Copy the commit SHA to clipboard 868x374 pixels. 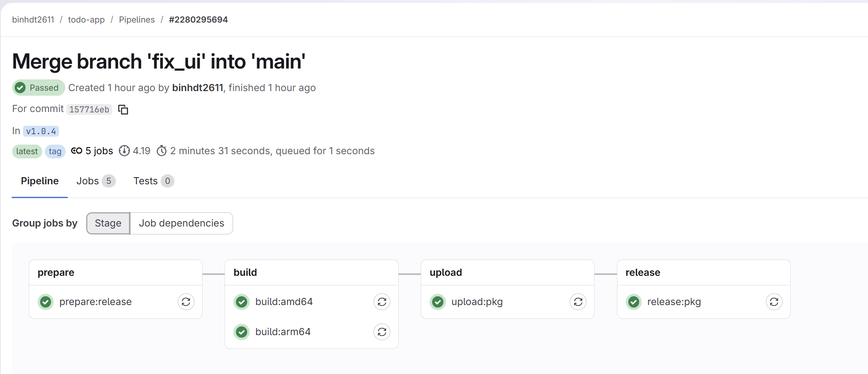(x=123, y=109)
